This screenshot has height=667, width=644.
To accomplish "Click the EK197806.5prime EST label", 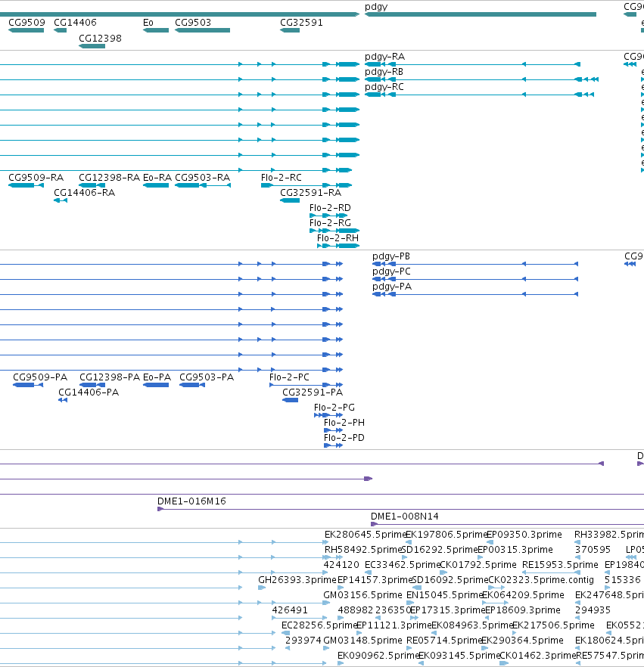I will tap(446, 535).
